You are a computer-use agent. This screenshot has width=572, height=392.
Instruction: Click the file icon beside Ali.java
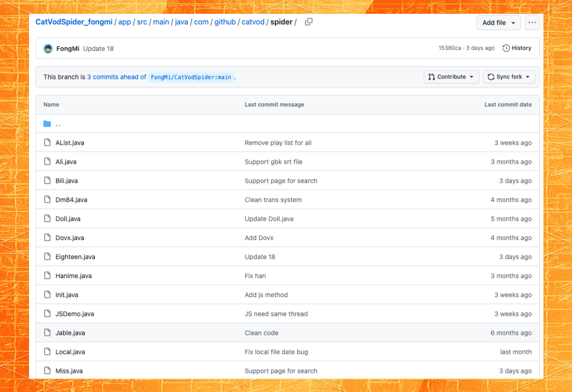tap(47, 161)
